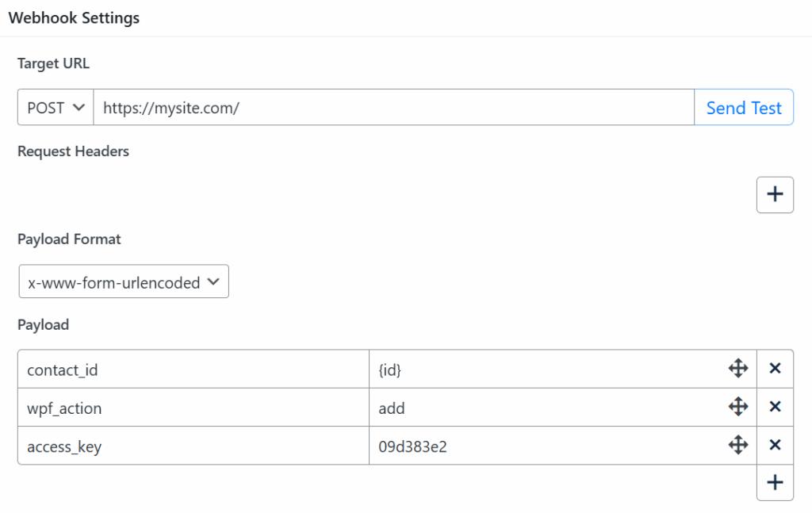Add a new request header with the + button
Viewport: 812px width, 513px height.
[x=775, y=194]
